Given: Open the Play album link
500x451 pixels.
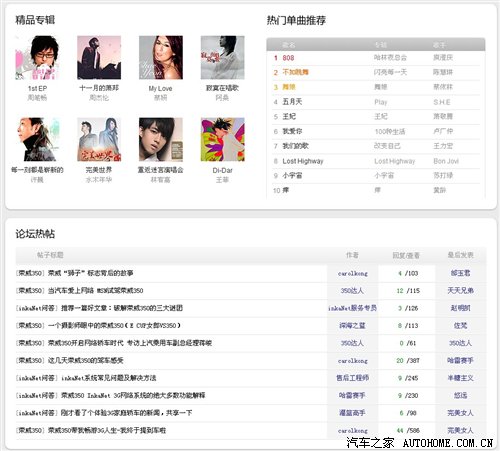Looking at the screenshot, I should 381,102.
